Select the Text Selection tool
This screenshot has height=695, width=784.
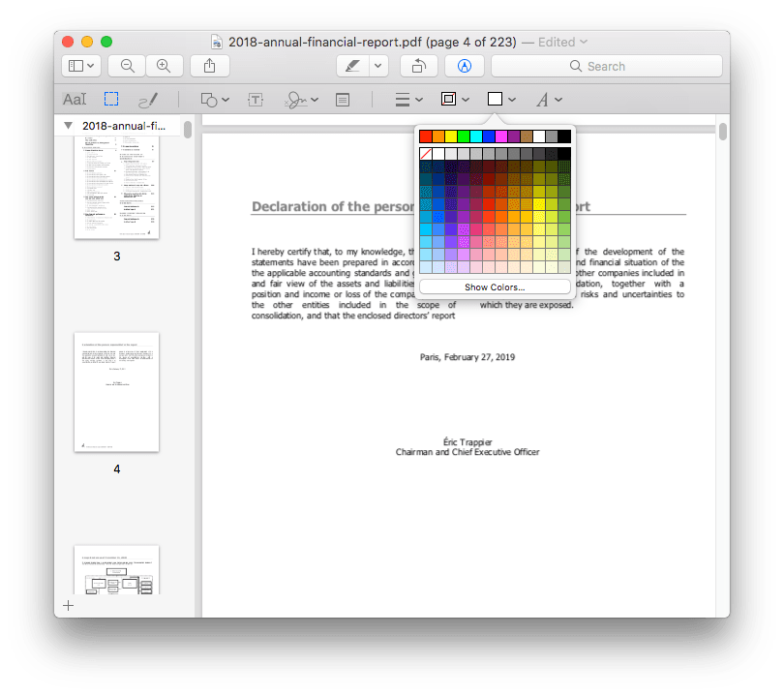pos(75,99)
